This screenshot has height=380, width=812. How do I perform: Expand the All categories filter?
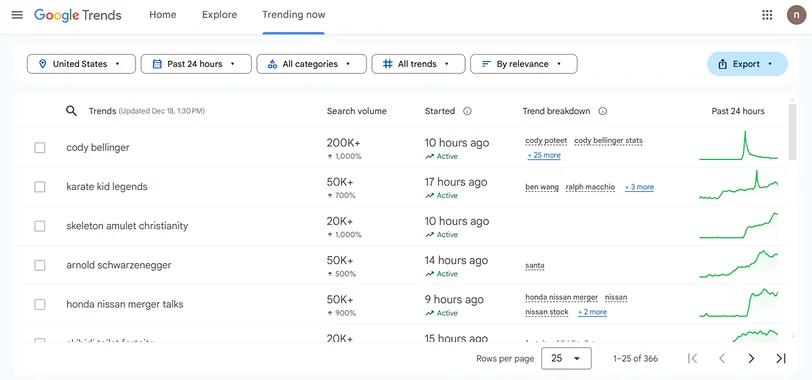[312, 64]
